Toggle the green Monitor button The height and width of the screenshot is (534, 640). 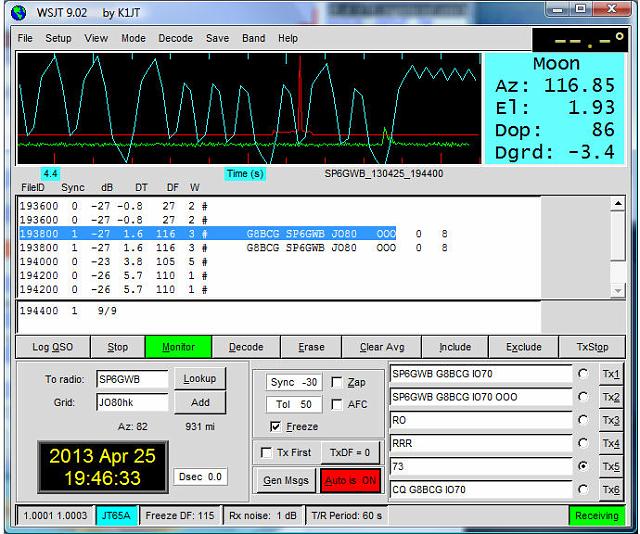tap(178, 347)
